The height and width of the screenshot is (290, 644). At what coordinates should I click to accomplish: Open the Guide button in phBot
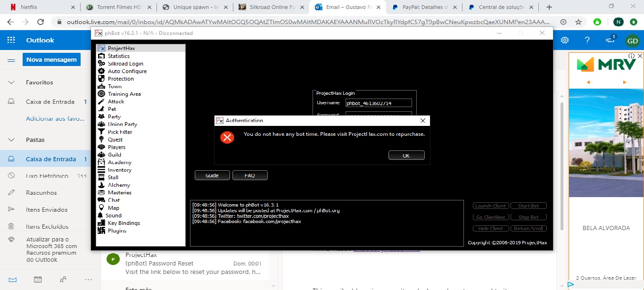click(x=212, y=175)
